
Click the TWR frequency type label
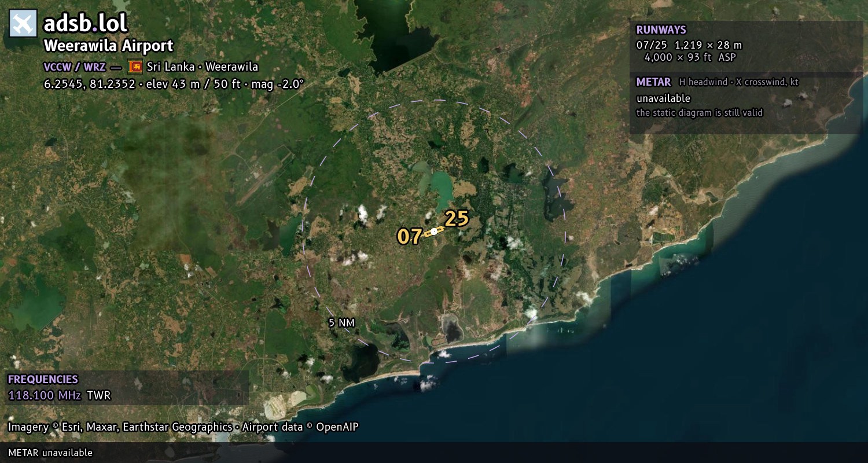98,396
